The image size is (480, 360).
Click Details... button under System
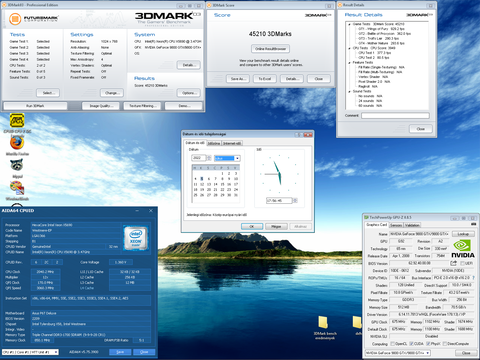coord(189,65)
